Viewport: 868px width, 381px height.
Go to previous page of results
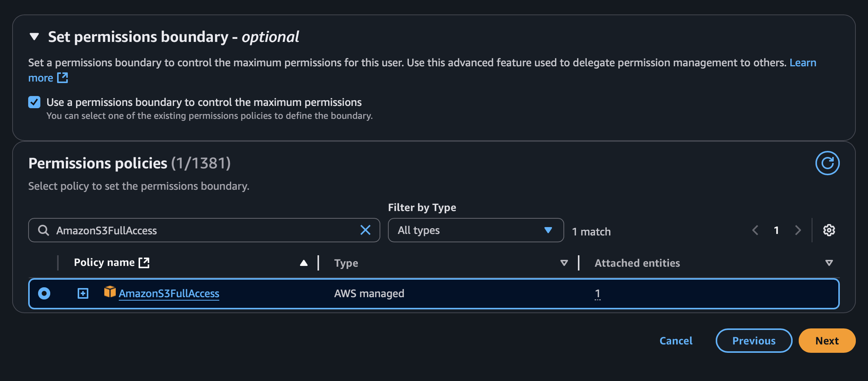[755, 230]
